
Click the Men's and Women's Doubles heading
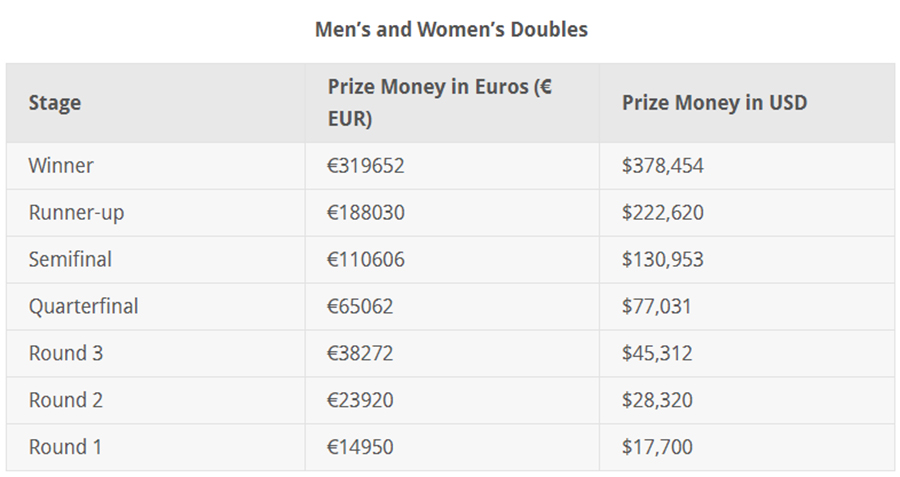[451, 29]
